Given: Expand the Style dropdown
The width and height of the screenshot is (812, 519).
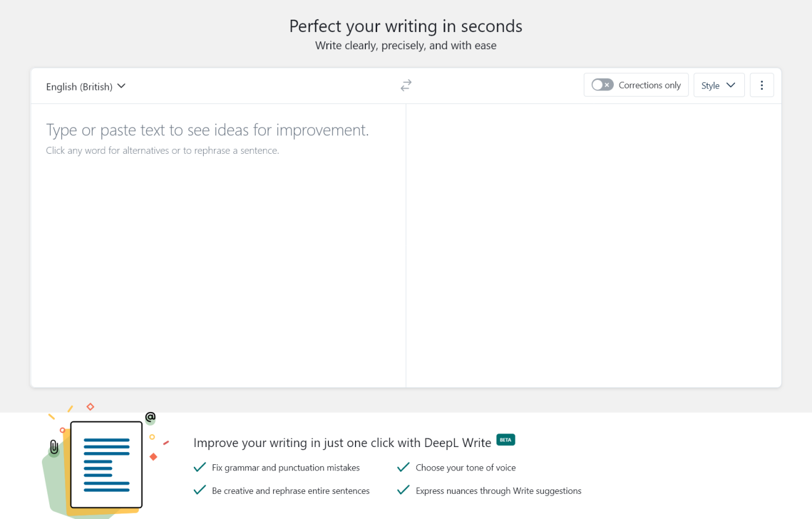Looking at the screenshot, I should click(718, 85).
